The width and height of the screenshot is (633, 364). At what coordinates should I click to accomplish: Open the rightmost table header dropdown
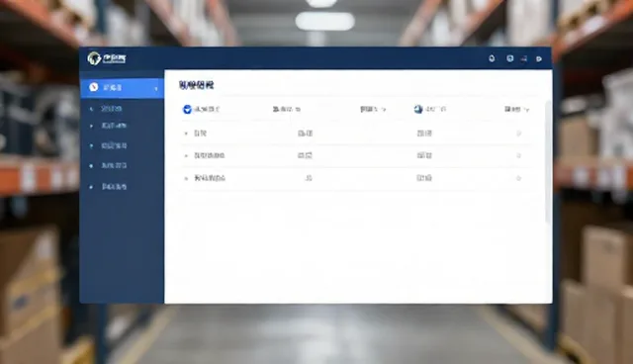[516, 109]
